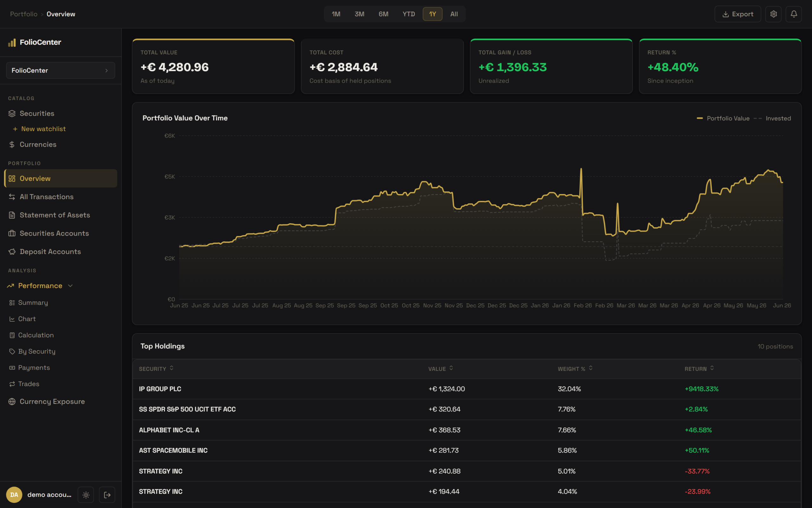The image size is (812, 508).
Task: Click the ALPHABET INC-CL A holding
Action: point(467,431)
